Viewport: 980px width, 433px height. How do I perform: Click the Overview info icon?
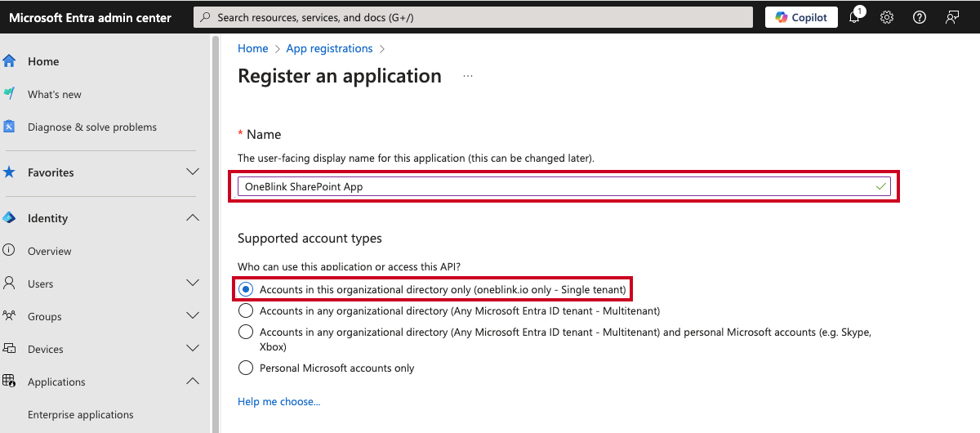[x=9, y=251]
